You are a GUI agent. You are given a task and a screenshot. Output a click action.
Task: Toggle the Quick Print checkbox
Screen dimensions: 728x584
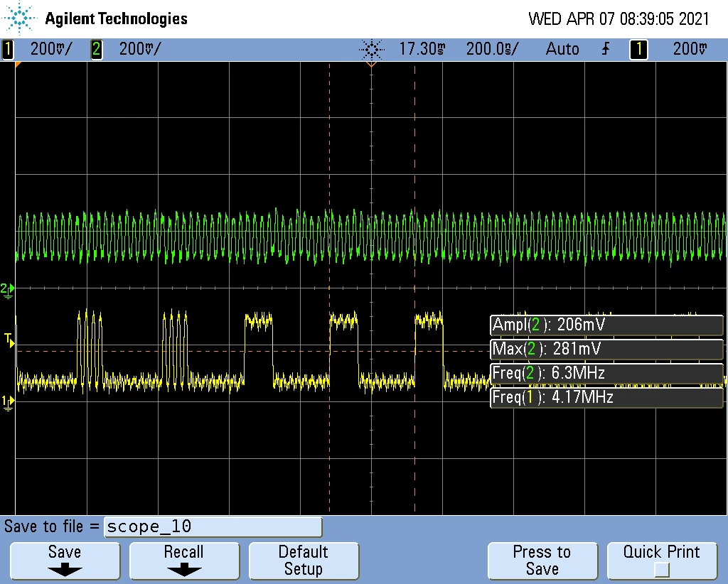662,569
